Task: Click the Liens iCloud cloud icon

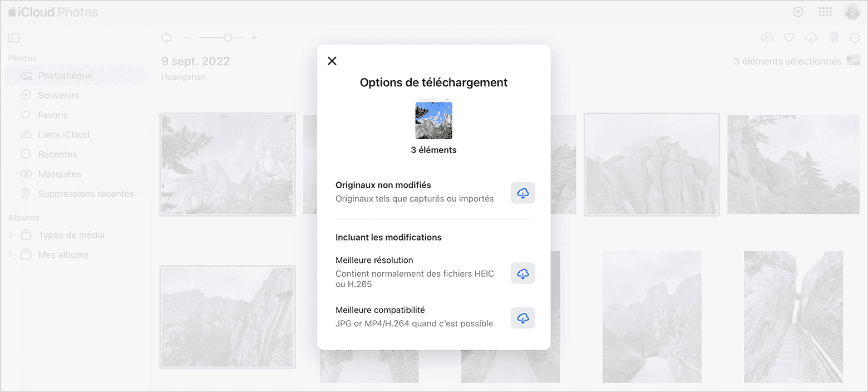Action: click(26, 135)
